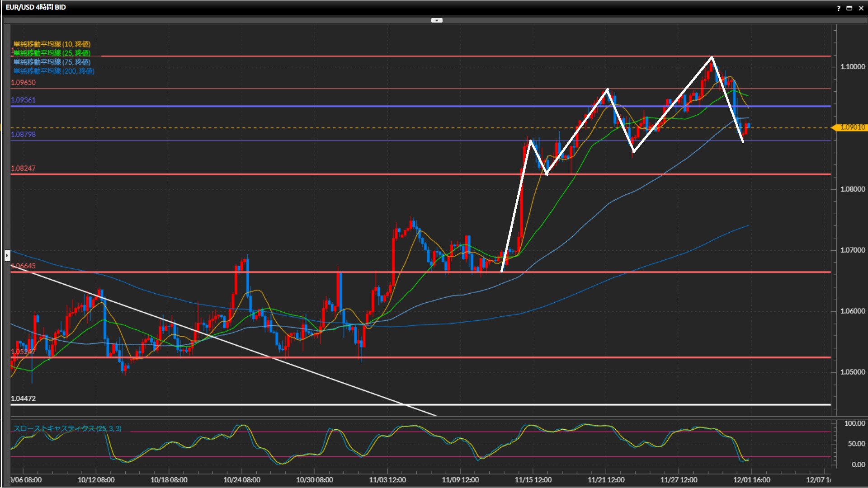Screen dimensions: 868x488
Task: Click the help question mark icon
Action: [x=839, y=8]
